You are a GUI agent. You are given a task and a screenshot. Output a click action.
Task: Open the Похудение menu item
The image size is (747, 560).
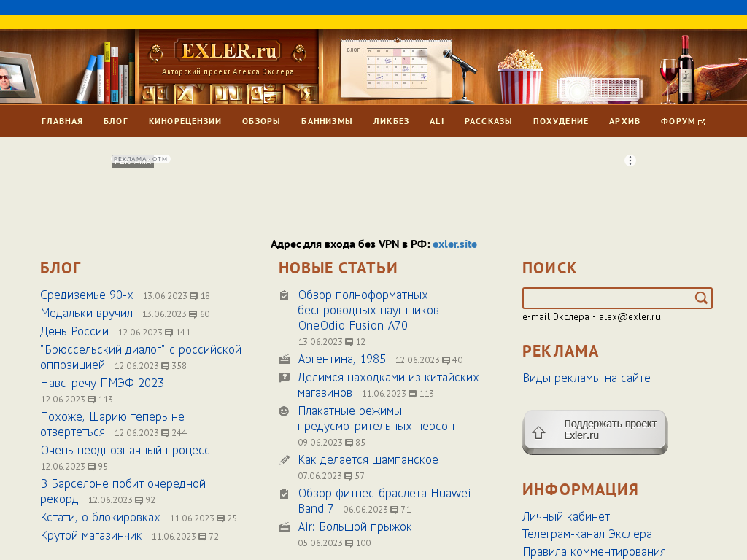(561, 122)
